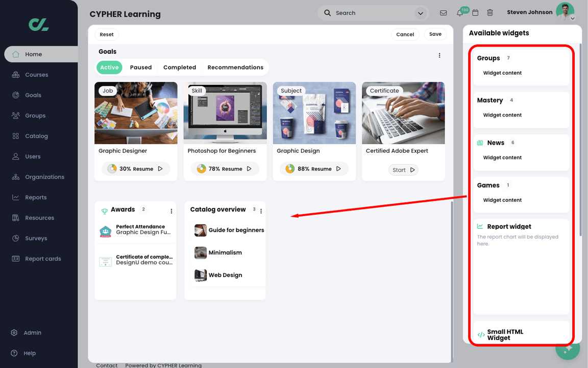The width and height of the screenshot is (588, 368).
Task: Check messages via the envelope icon
Action: click(443, 13)
